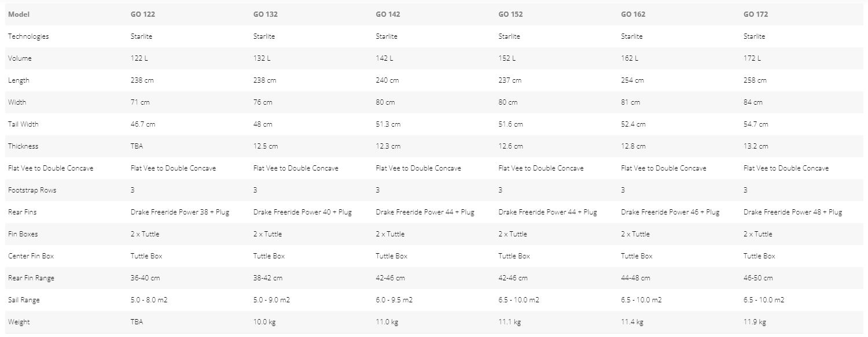The image size is (868, 337).
Task: Click the Model row label
Action: [19, 14]
